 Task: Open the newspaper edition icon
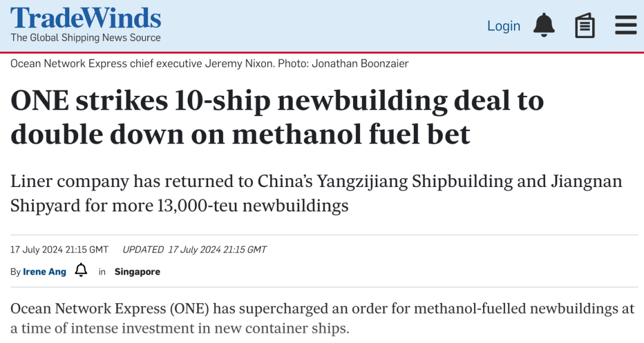(585, 26)
